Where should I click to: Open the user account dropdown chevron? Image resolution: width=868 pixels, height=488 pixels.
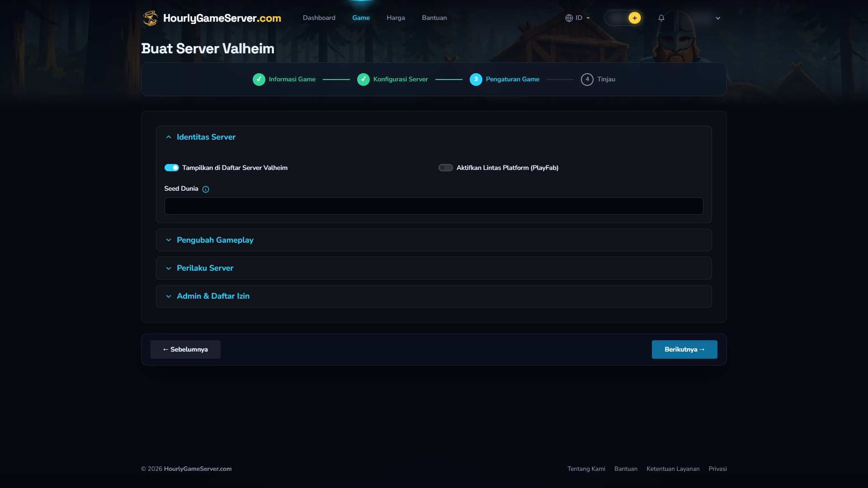[x=718, y=18]
